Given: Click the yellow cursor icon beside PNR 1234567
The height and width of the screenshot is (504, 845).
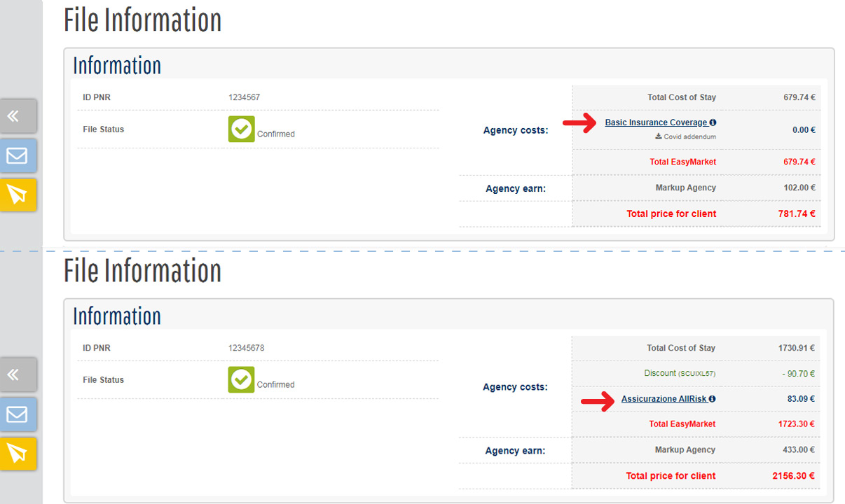Looking at the screenshot, I should click(x=17, y=195).
